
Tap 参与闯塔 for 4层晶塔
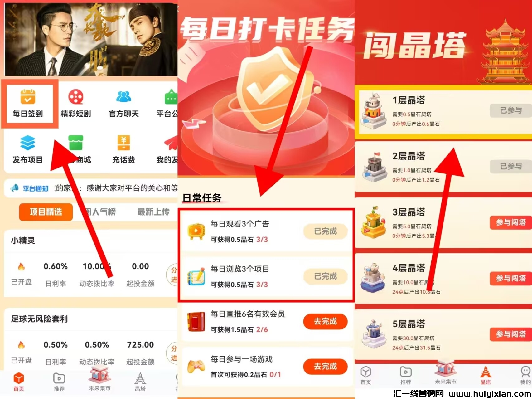(x=511, y=278)
